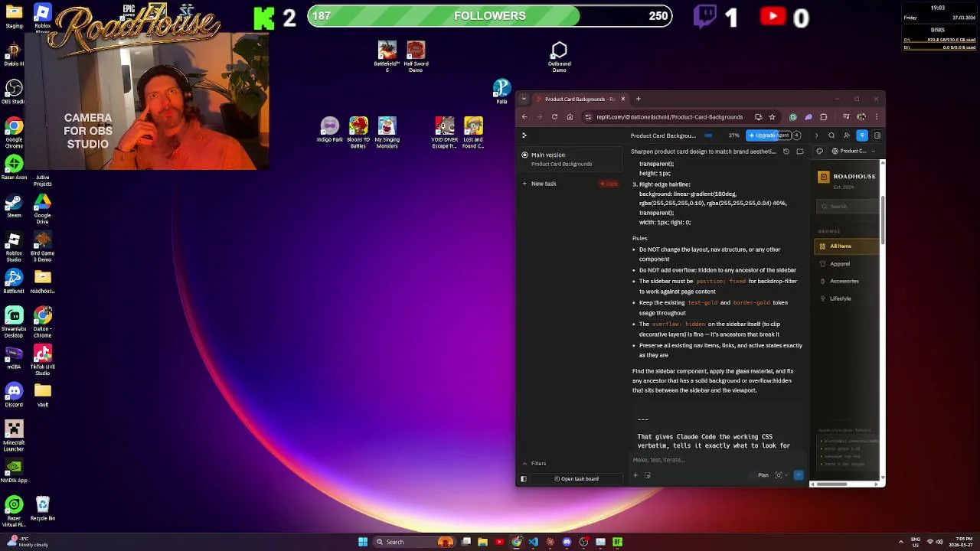980x551 pixels.
Task: Click the invite collaborators person icon
Action: (x=847, y=135)
